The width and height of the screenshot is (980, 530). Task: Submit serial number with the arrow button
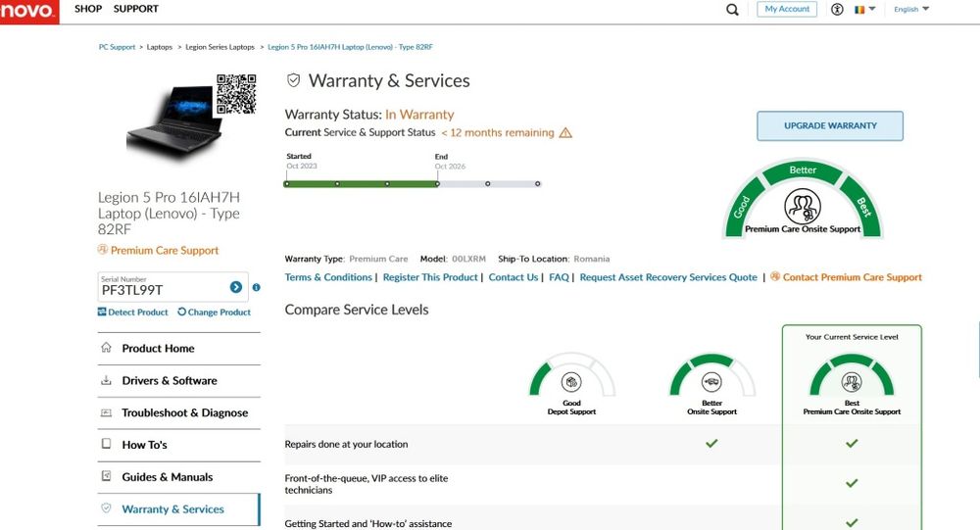[236, 287]
